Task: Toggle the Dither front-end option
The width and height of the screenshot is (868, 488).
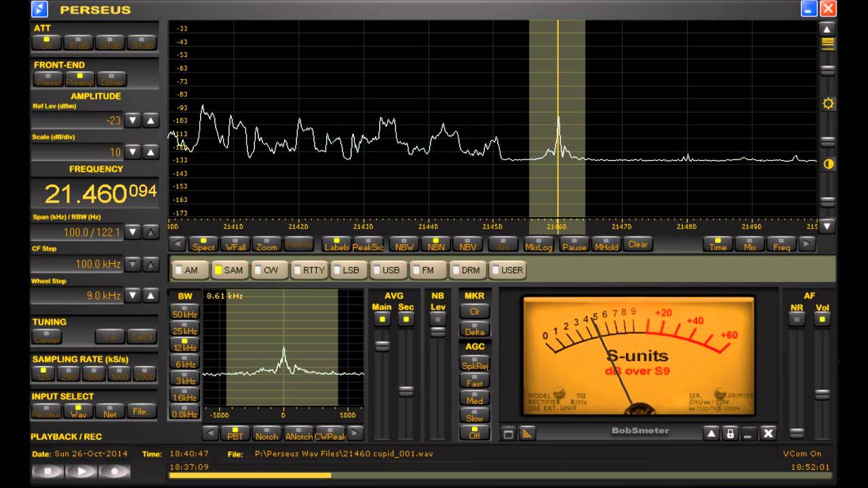Action: [111, 79]
